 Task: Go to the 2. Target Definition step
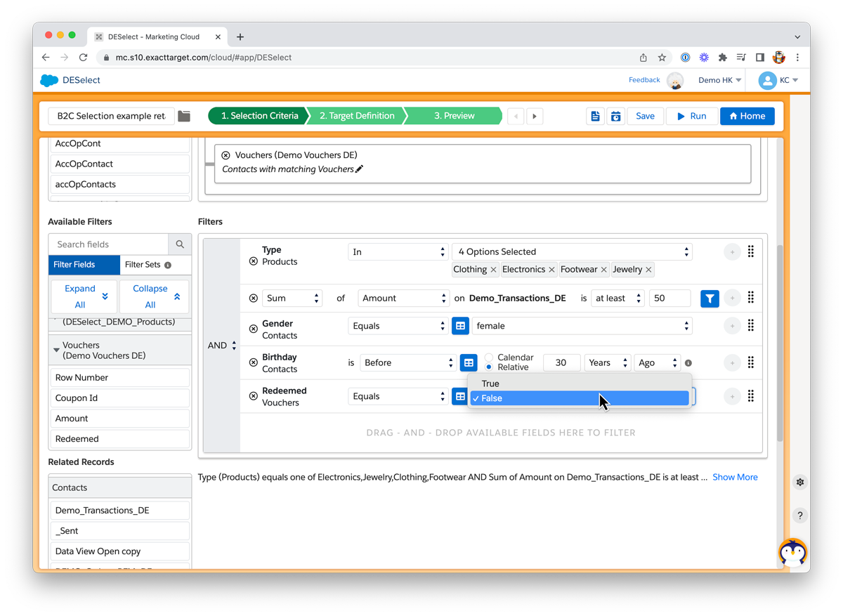point(357,116)
